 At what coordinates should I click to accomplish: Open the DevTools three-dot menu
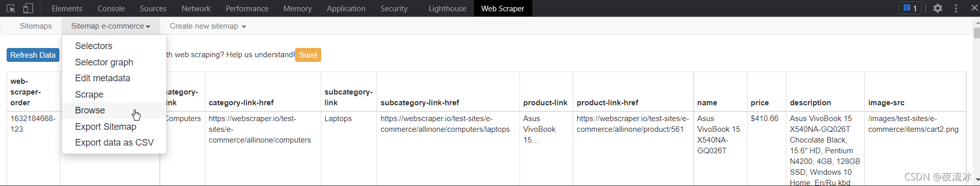956,8
